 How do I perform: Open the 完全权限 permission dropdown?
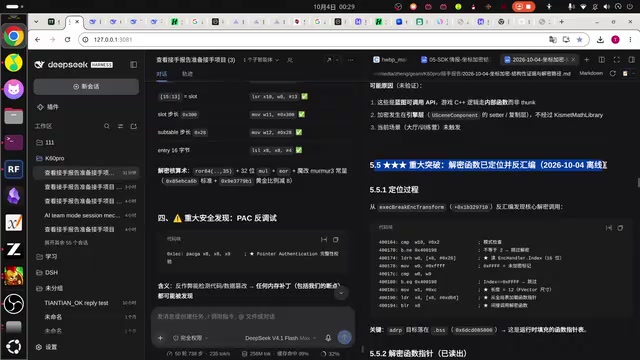190,338
